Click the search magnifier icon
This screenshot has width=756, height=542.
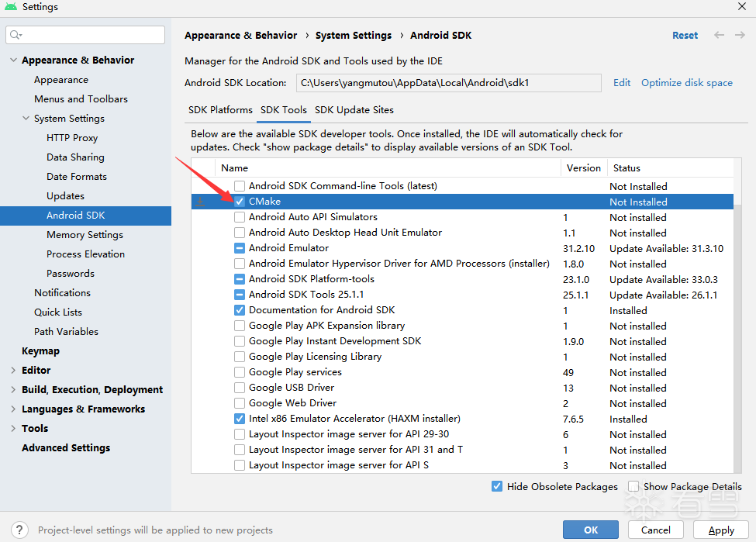(x=16, y=35)
